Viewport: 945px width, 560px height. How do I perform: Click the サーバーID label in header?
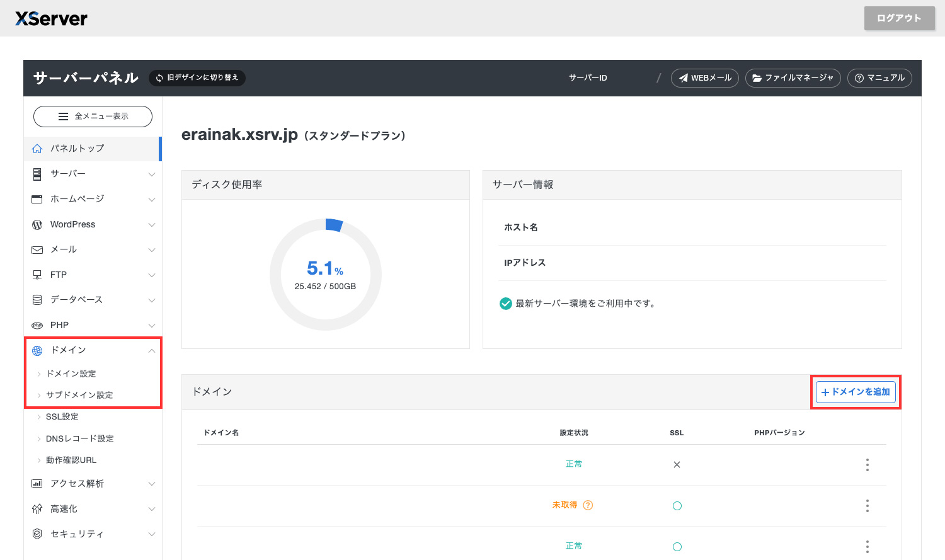point(588,78)
